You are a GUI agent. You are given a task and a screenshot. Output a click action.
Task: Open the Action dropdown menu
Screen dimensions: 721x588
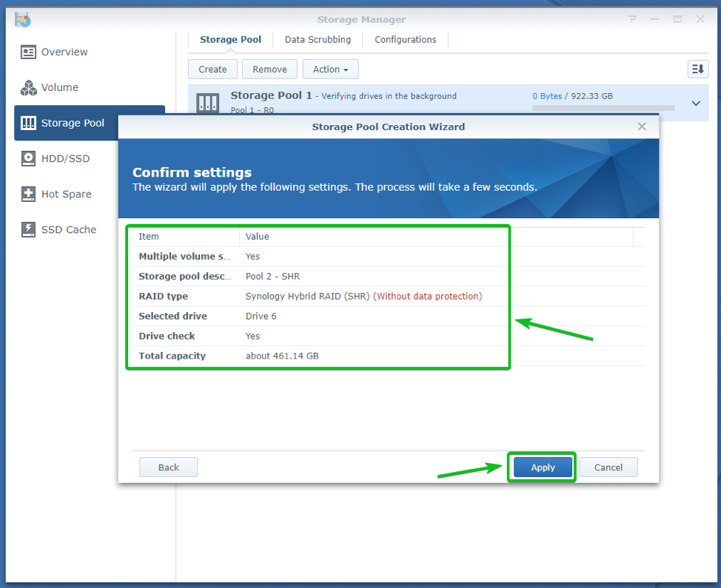(x=330, y=70)
